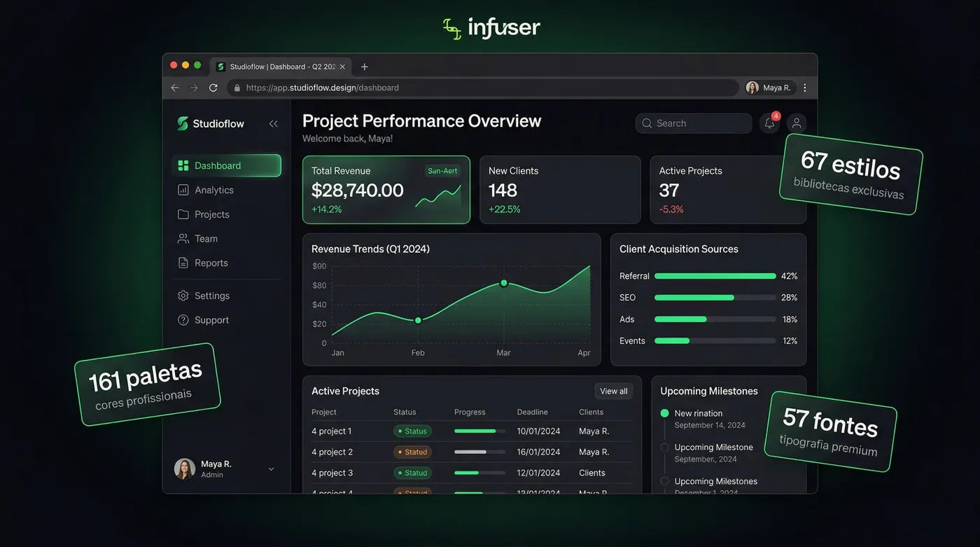Open notifications bell icon
The width and height of the screenshot is (980, 547).
tap(769, 123)
